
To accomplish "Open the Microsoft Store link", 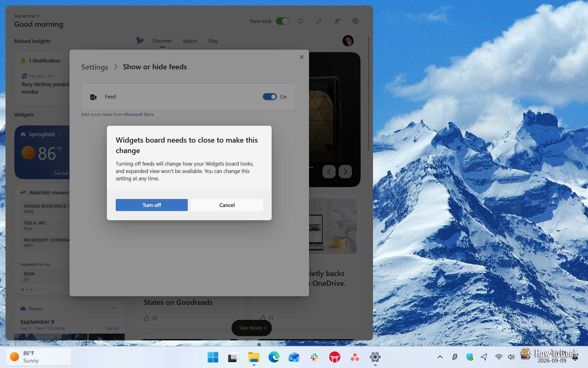I will coord(139,114).
